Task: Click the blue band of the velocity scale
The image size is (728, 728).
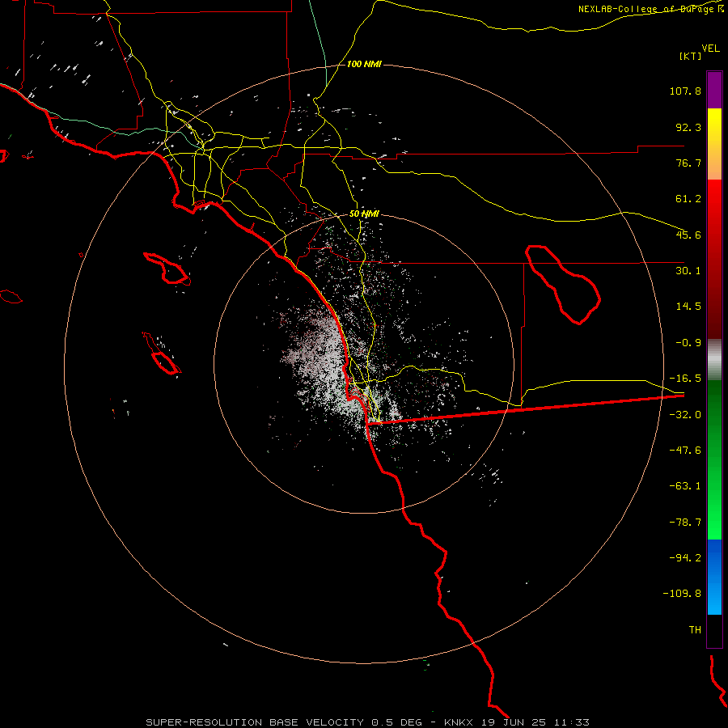Action: 714,577
